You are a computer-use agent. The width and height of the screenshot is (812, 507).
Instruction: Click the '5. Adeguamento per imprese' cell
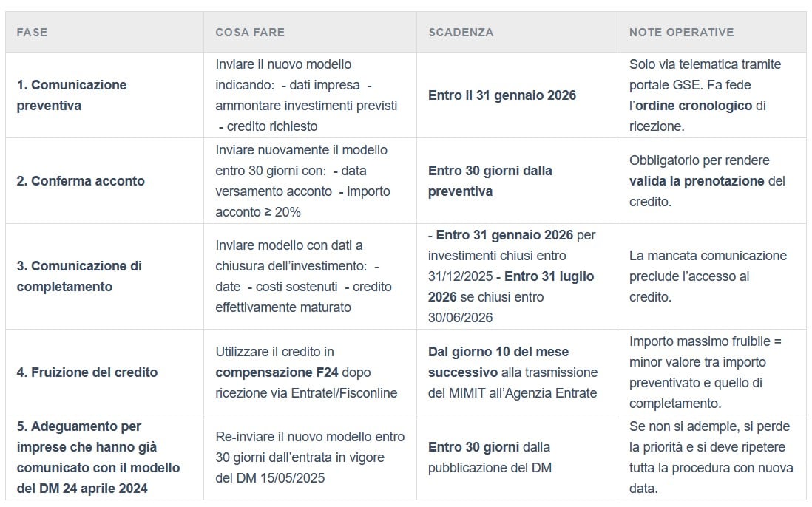[104, 457]
